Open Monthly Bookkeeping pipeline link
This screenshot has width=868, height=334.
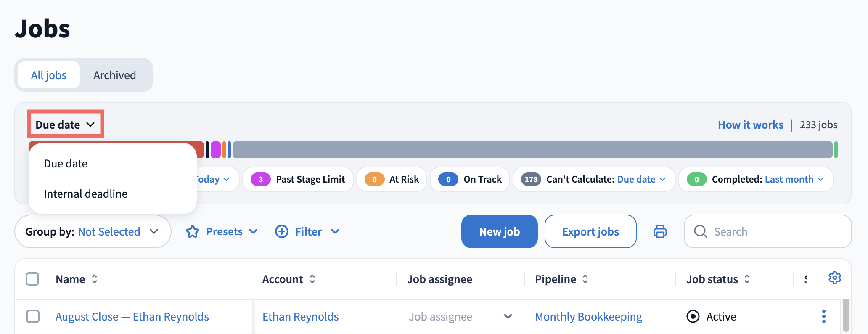point(588,316)
